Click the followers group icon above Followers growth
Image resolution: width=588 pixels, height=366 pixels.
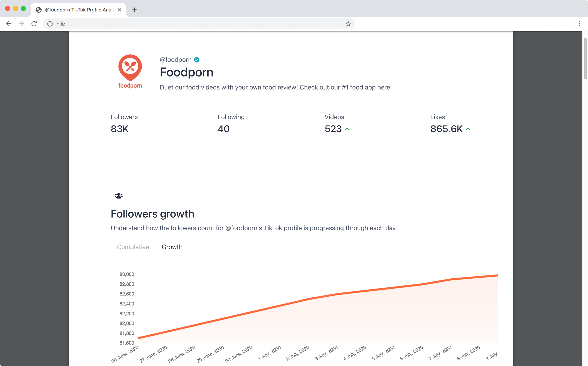tap(119, 196)
